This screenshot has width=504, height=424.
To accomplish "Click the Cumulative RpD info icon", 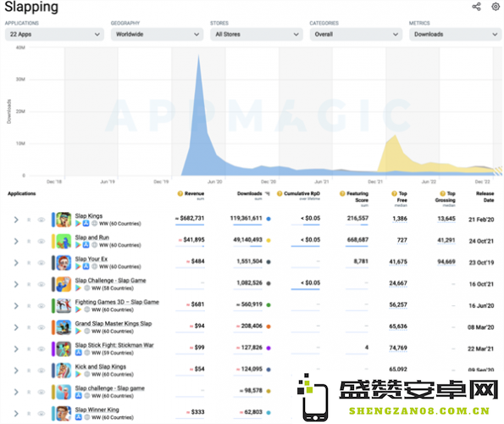I will click(280, 193).
